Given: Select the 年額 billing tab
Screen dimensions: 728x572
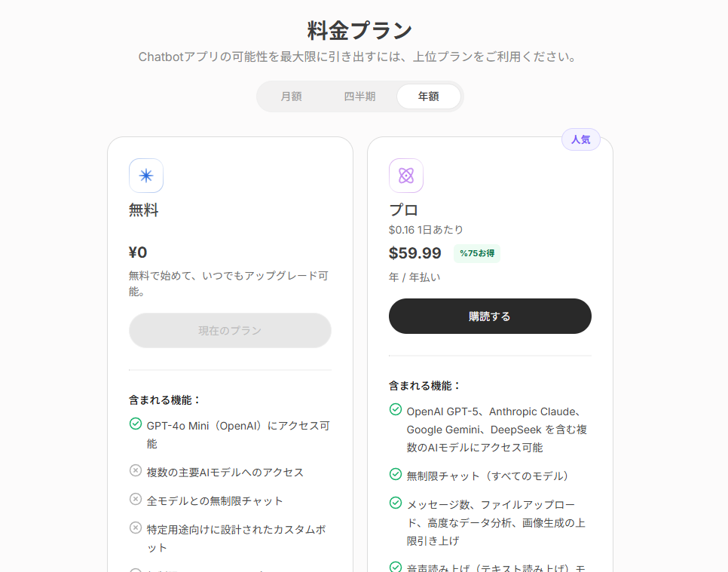Looking at the screenshot, I should point(429,96).
